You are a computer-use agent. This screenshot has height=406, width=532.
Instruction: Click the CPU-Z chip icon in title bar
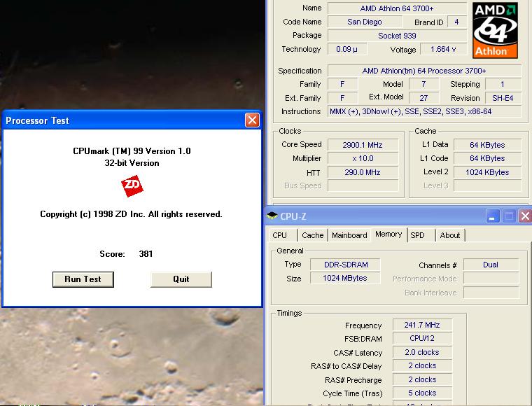272,216
